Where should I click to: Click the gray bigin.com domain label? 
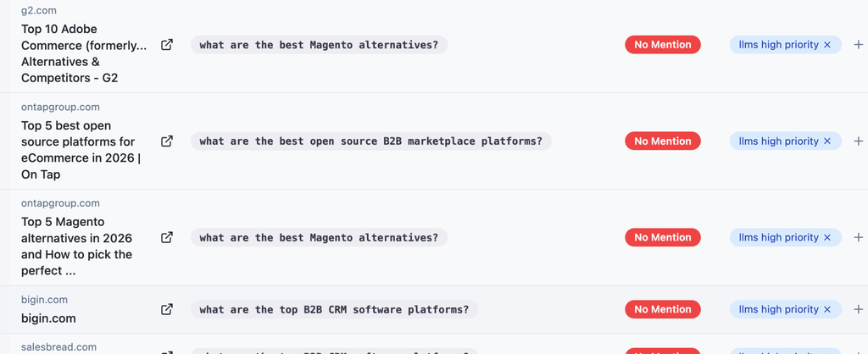44,300
